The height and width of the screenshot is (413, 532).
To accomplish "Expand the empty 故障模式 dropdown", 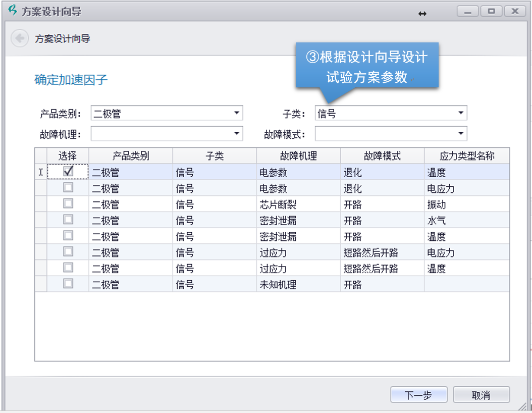I will pos(460,133).
